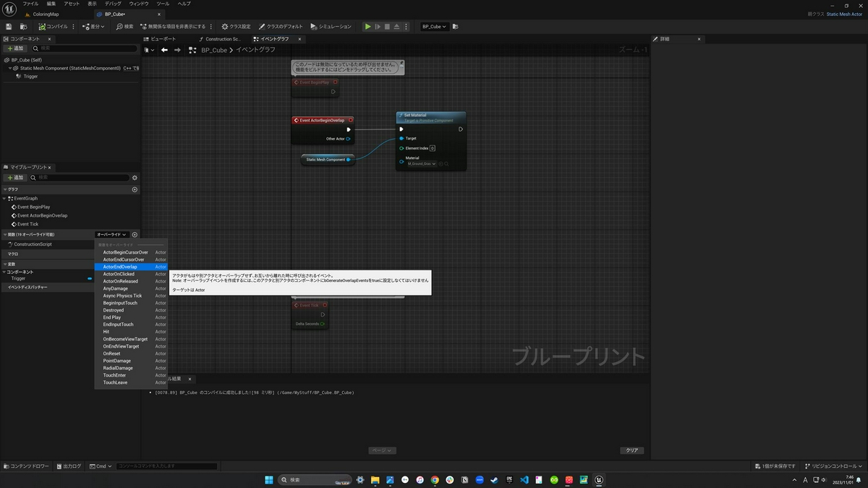Choose TouchLeave from override list

[x=131, y=382]
